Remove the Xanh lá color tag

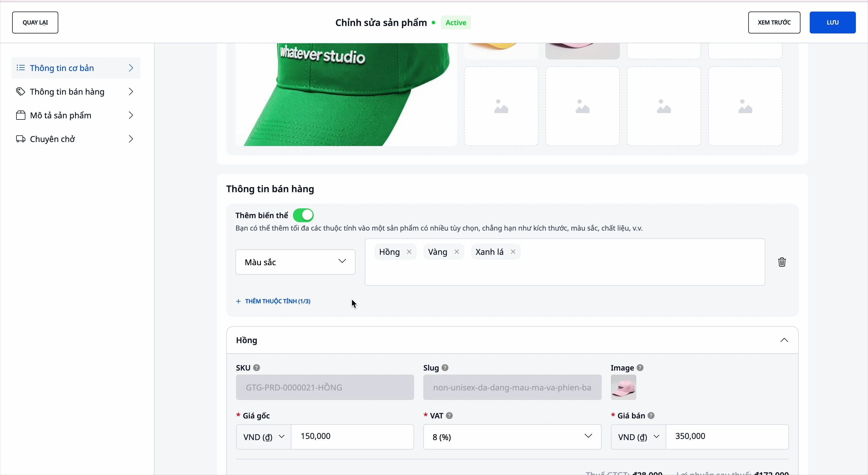tap(513, 252)
